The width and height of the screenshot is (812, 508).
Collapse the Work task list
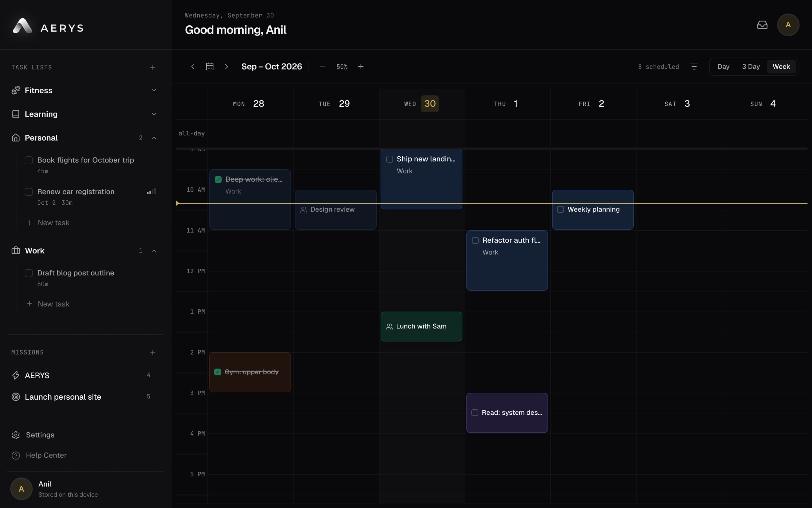pos(154,251)
